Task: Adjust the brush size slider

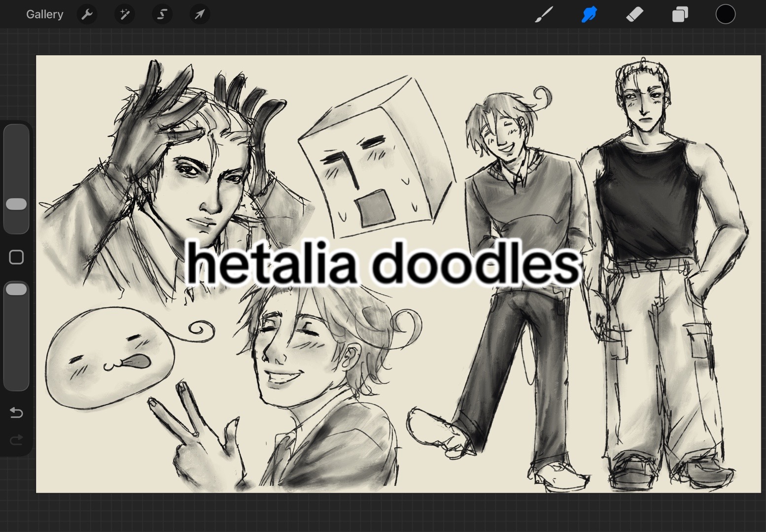Action: [x=16, y=179]
